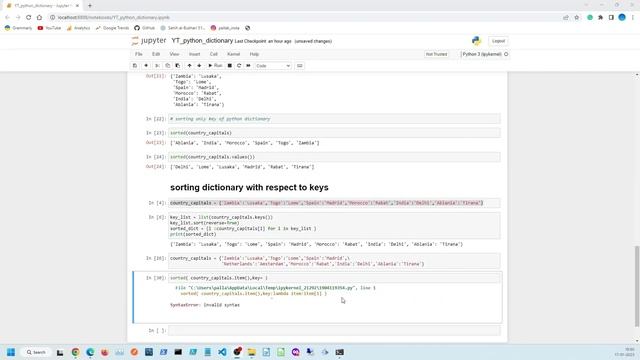Restart the kernel with the circular arrow
This screenshot has width=640, height=360.
tap(239, 66)
